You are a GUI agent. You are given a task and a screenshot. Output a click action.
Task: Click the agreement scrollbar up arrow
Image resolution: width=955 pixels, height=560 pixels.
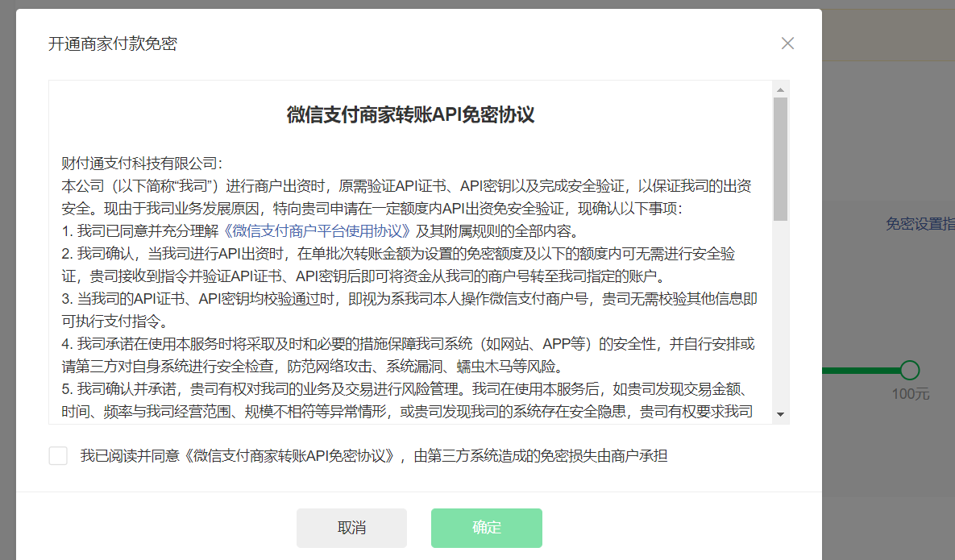tap(780, 90)
